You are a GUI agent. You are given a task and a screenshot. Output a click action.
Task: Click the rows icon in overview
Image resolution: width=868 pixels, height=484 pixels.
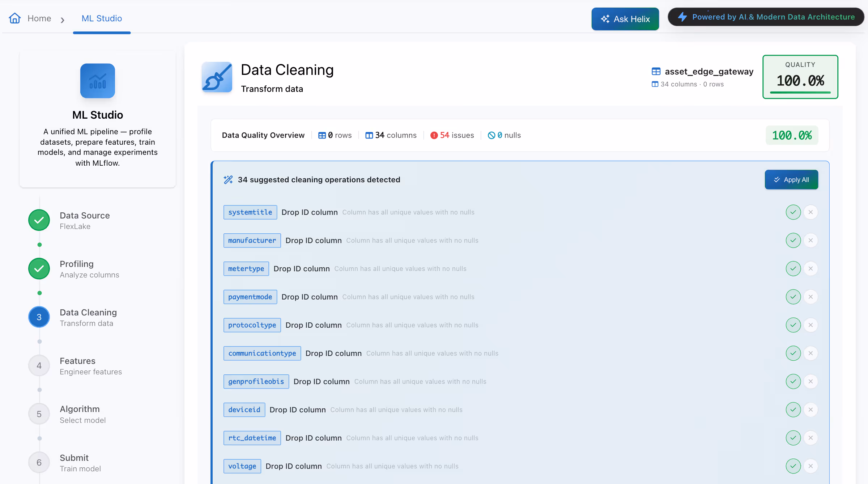(x=322, y=135)
